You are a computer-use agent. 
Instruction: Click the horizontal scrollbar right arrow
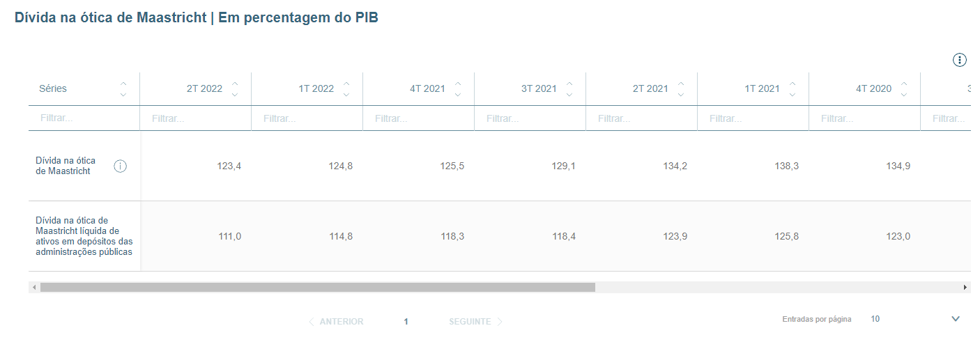coord(965,287)
